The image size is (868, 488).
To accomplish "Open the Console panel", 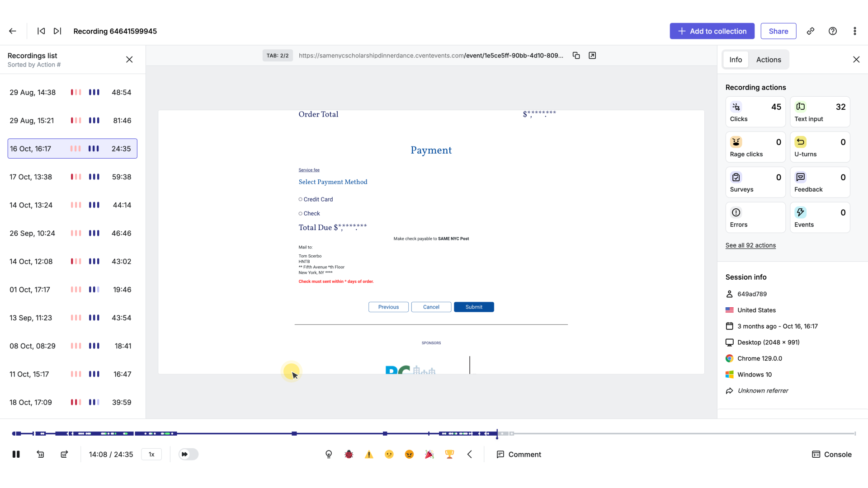I will click(x=832, y=454).
